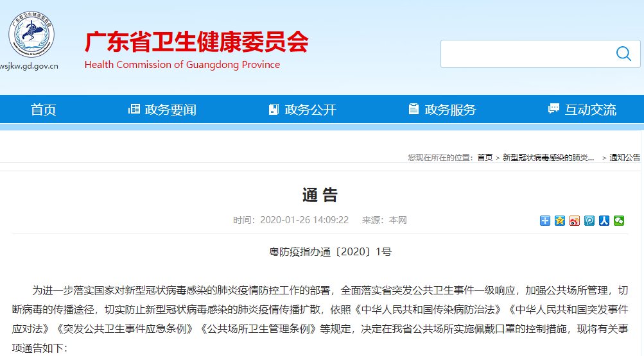Click the red 广东省卫生健康委员会 site title
Image resolution: width=644 pixels, height=356 pixels.
(196, 42)
